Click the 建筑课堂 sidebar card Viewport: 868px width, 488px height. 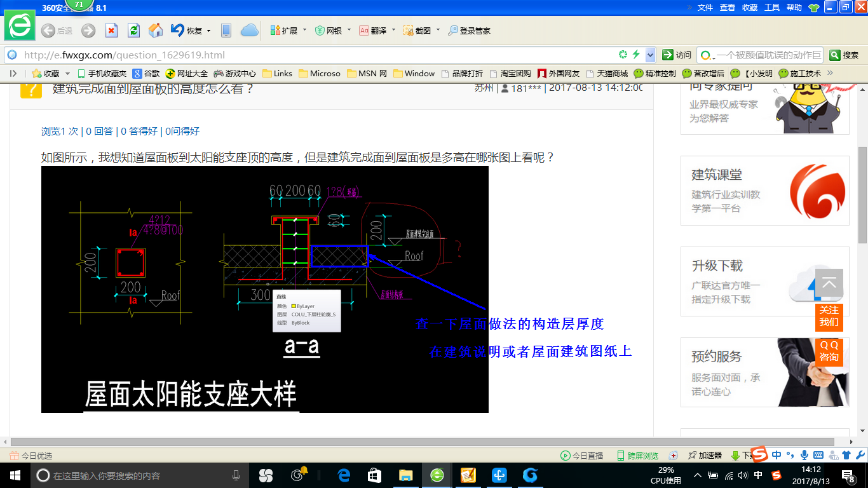coord(764,191)
